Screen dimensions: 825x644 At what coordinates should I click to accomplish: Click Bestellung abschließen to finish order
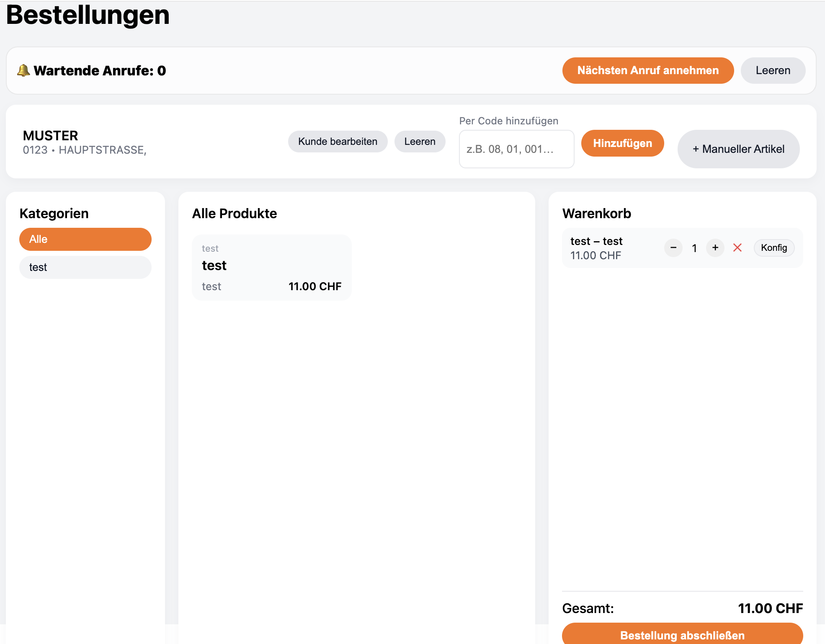682,635
